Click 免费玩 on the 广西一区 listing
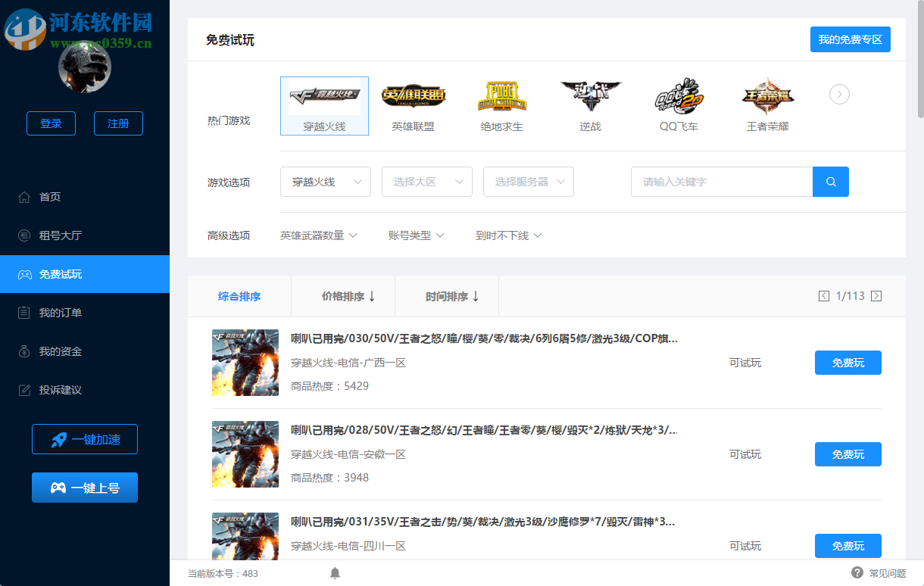The image size is (924, 586). coord(848,363)
